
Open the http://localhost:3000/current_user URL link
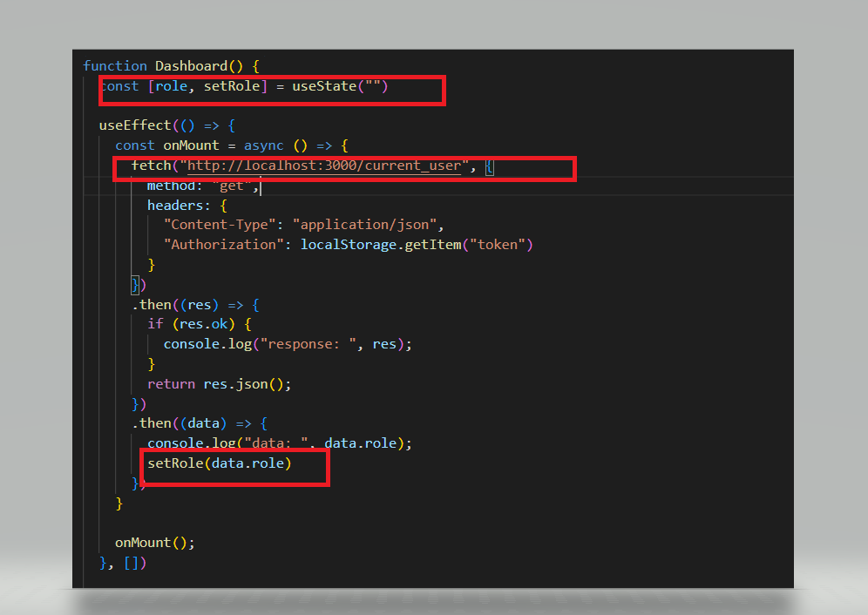324,166
